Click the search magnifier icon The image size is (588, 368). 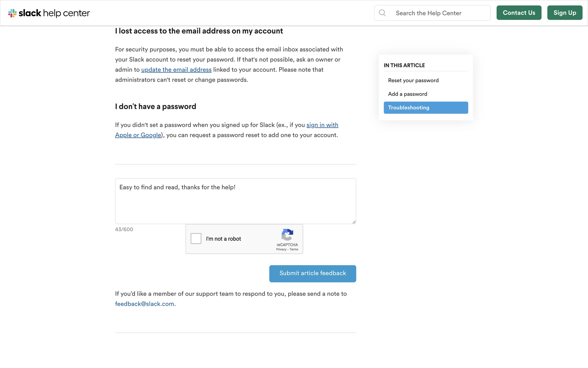tap(382, 13)
